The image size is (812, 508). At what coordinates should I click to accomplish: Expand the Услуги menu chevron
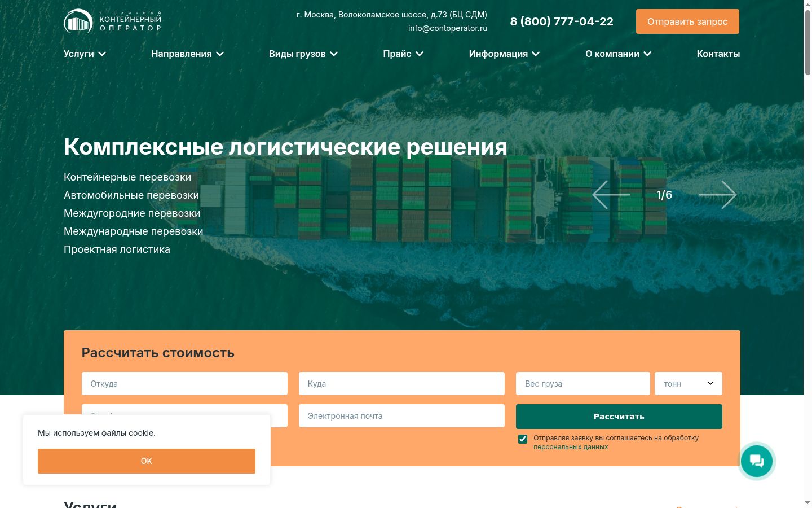(x=102, y=54)
